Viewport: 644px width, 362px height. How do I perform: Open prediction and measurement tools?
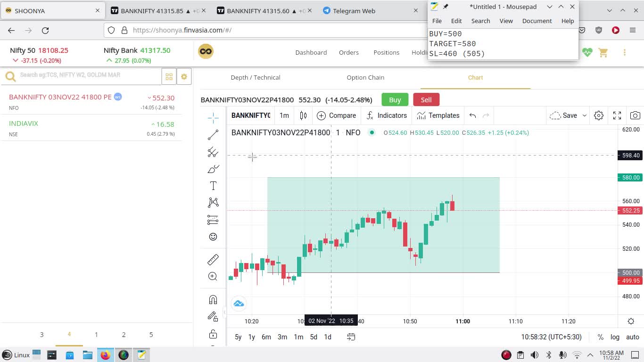pos(213,220)
